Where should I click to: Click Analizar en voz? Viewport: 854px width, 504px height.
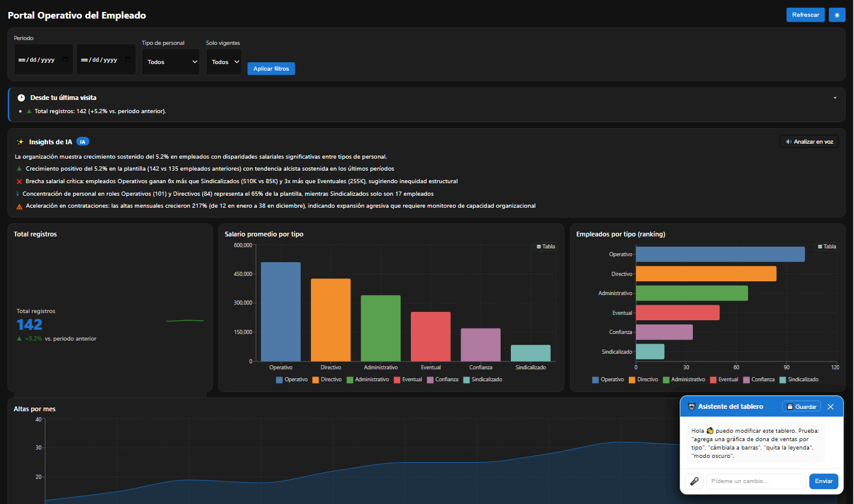[x=809, y=142]
